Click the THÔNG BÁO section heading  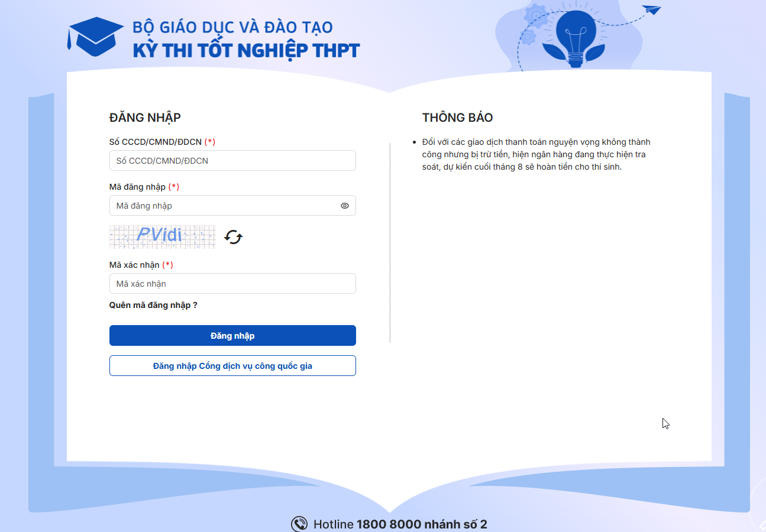click(458, 117)
